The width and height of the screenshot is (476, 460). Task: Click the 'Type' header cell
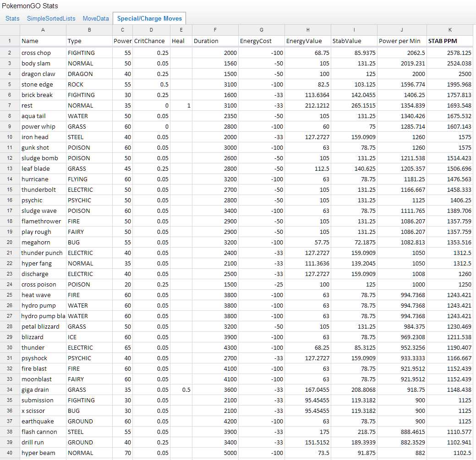(x=89, y=41)
